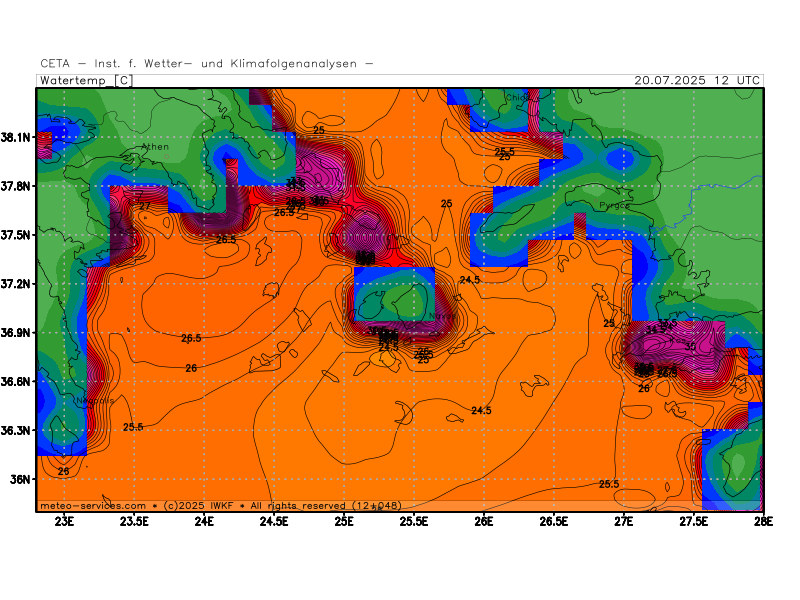Click the 36N latitude label

pyautogui.click(x=20, y=480)
